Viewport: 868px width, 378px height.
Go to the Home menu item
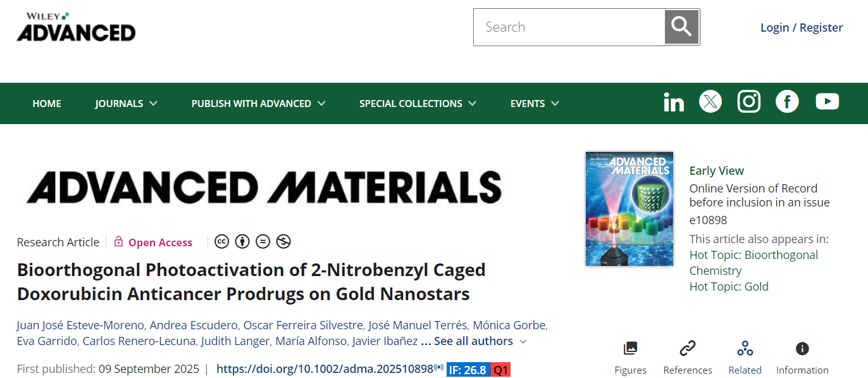47,103
